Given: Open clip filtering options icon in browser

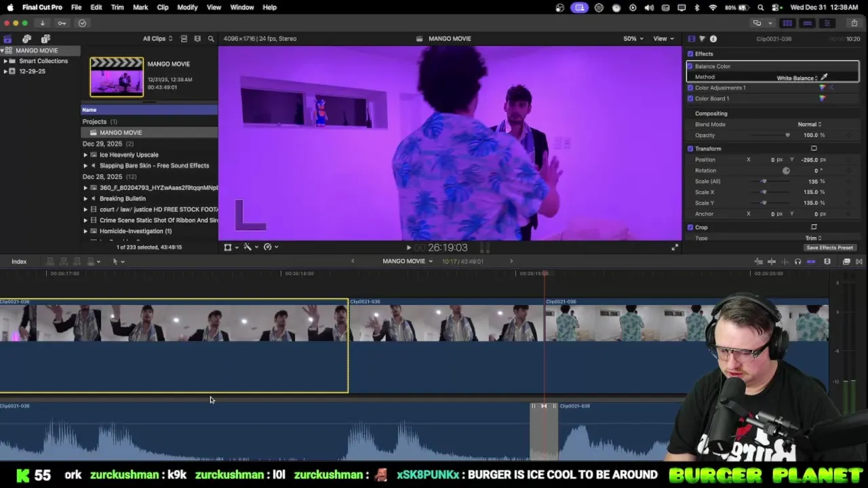Looking at the screenshot, I should [197, 39].
